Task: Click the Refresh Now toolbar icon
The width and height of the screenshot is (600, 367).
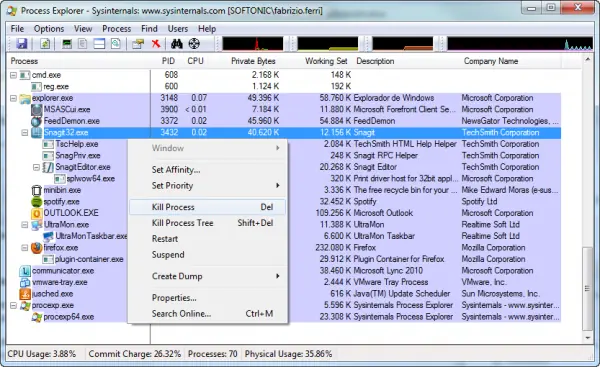Action: coord(46,44)
